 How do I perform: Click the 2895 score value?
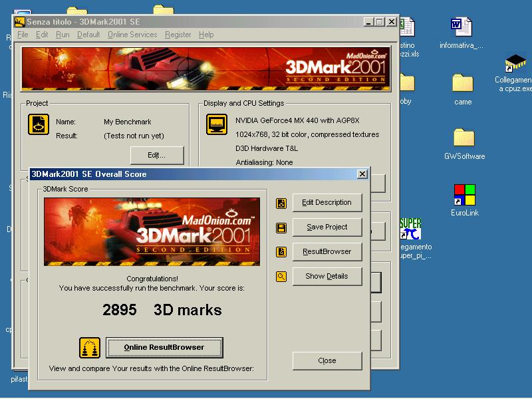(120, 310)
